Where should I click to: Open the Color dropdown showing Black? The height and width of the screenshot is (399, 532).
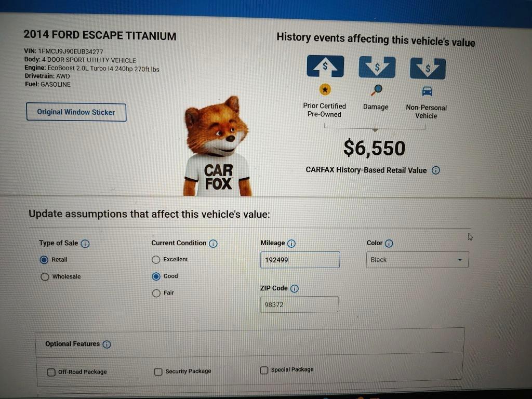[x=417, y=260]
